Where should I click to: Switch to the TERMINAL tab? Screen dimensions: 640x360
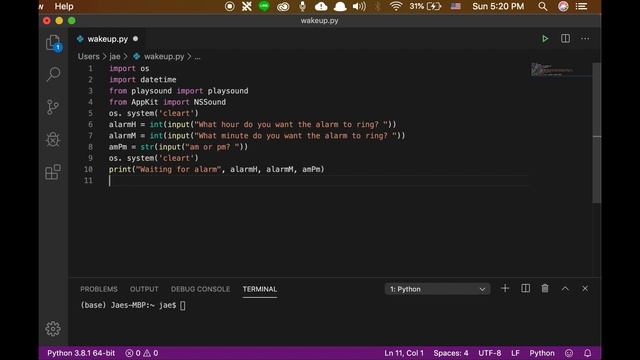[260, 289]
